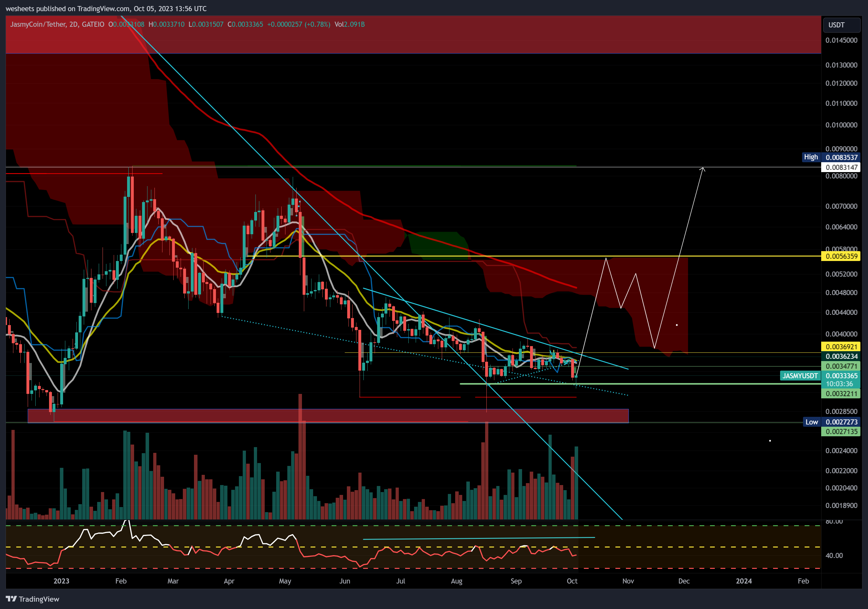
Task: Click the Dec label on time axis
Action: pyautogui.click(x=684, y=581)
